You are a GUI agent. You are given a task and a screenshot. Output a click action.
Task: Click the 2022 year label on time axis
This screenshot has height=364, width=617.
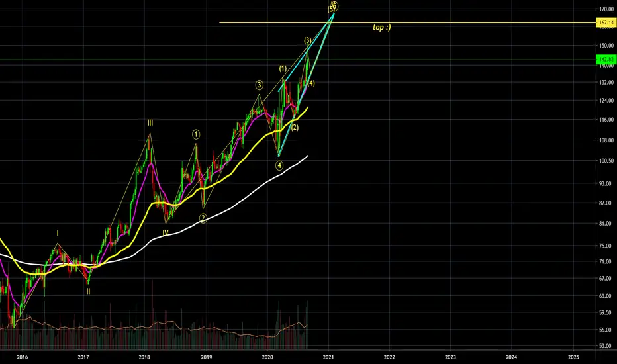(389, 357)
